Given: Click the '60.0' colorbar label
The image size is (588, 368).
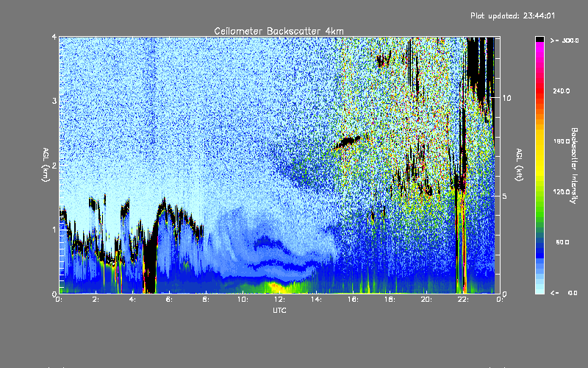Looking at the screenshot, I should click(x=562, y=242).
